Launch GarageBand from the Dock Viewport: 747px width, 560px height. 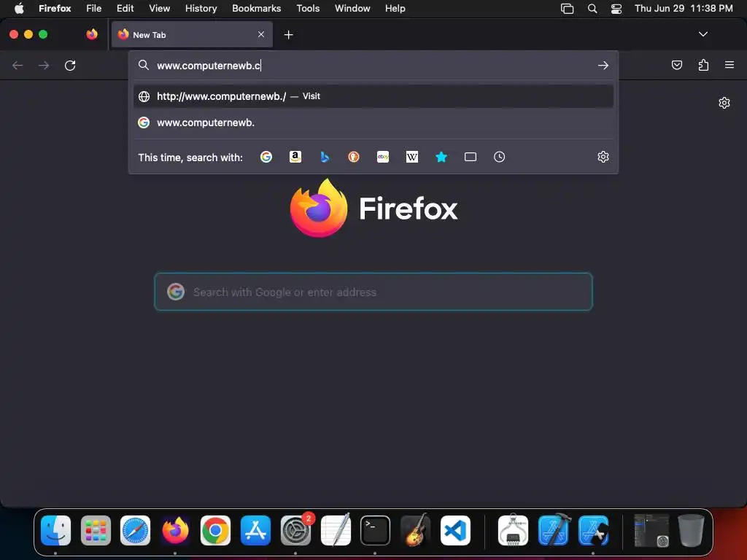pos(415,530)
